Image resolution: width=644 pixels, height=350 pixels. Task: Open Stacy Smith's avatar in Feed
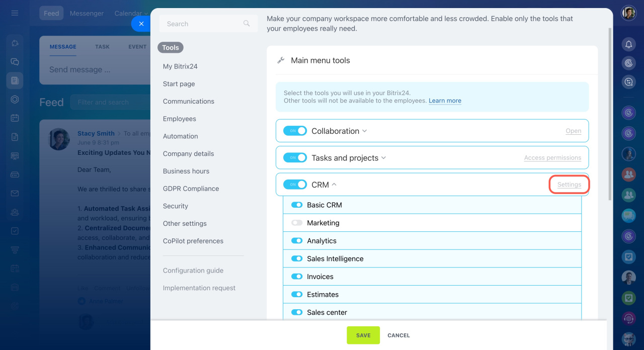pos(59,139)
